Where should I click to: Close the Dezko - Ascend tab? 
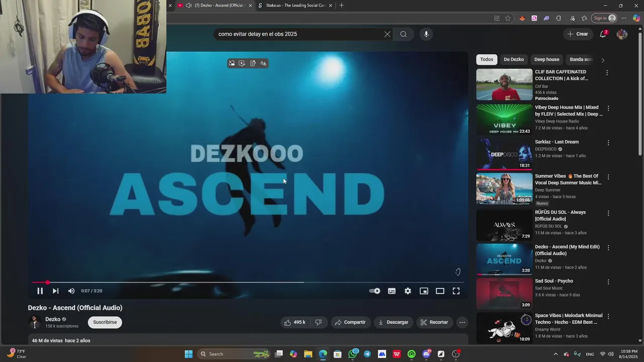coord(250,6)
